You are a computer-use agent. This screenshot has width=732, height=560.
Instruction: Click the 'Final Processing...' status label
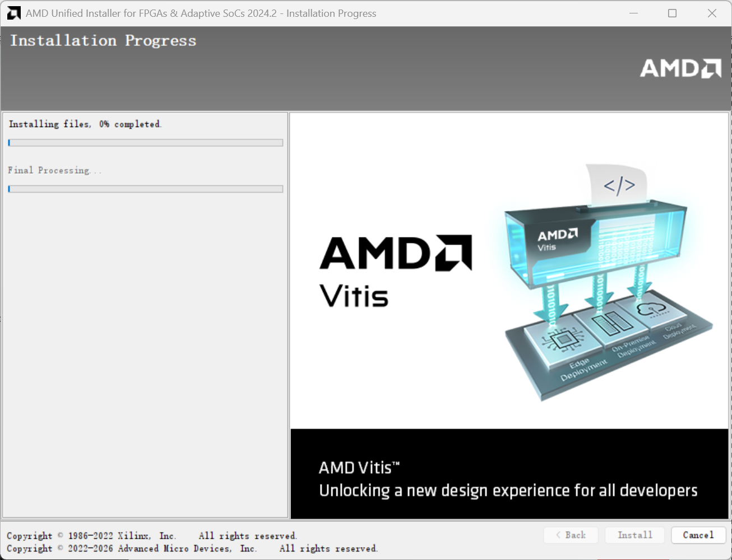coord(54,170)
